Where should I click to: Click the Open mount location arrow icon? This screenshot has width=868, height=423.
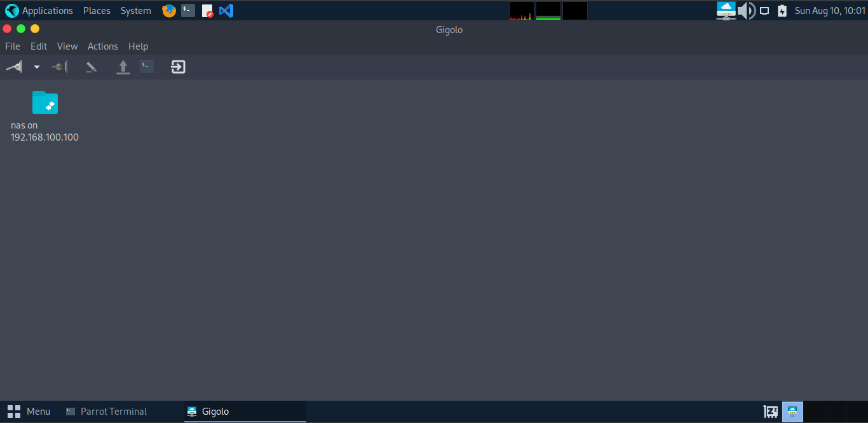pos(123,66)
